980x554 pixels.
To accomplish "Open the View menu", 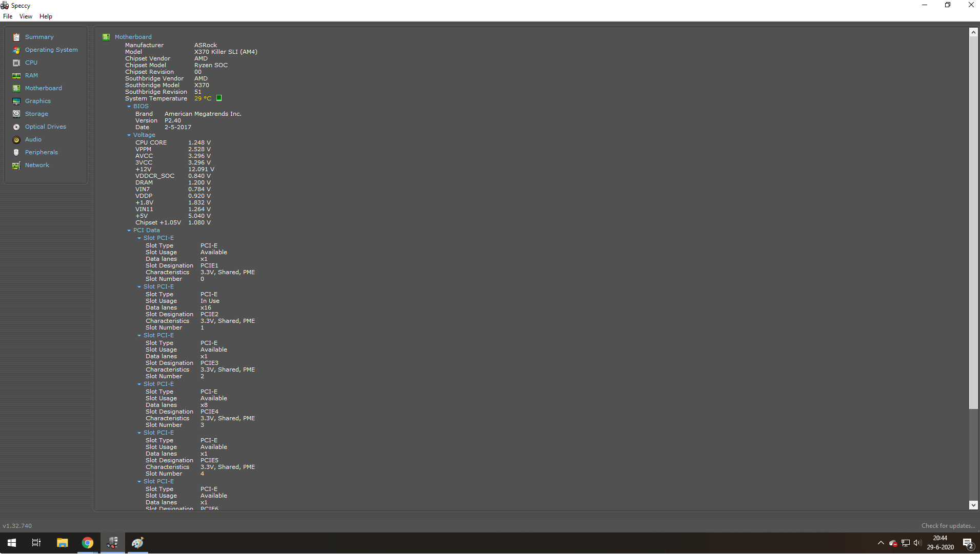I will tap(26, 16).
